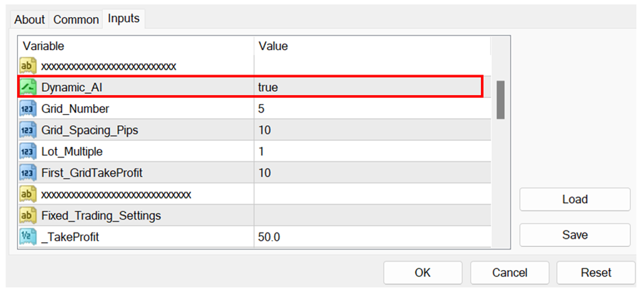Toggle the Dynamic_AI true value
644x288 pixels.
point(268,88)
